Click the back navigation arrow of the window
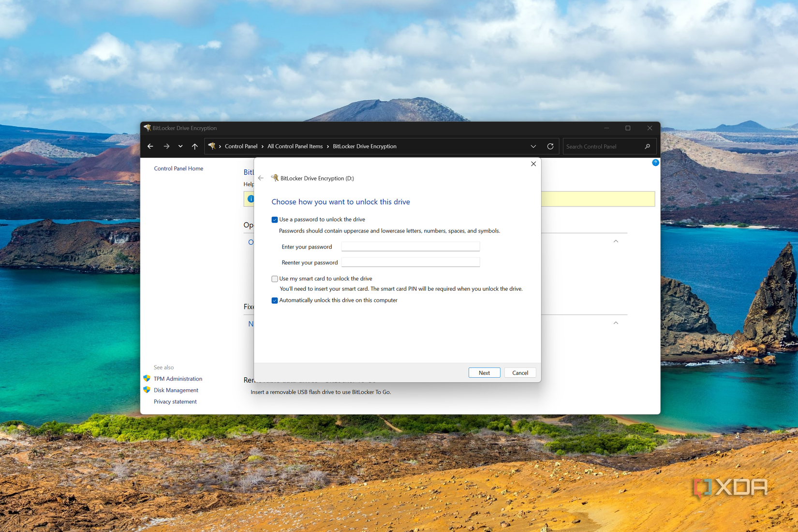The height and width of the screenshot is (532, 798). [x=150, y=146]
